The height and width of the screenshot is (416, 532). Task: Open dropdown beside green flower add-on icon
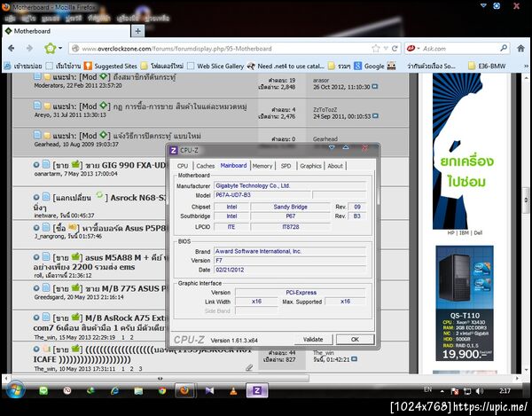pyautogui.click(x=60, y=48)
